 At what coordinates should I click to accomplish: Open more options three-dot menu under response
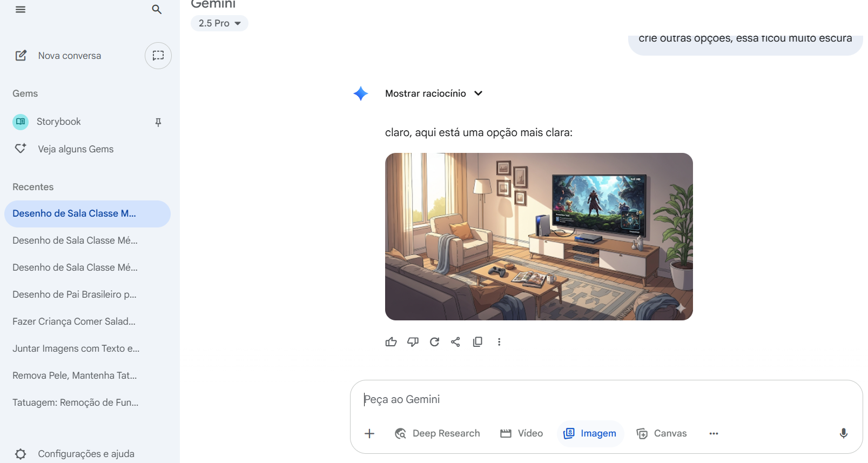(x=499, y=342)
